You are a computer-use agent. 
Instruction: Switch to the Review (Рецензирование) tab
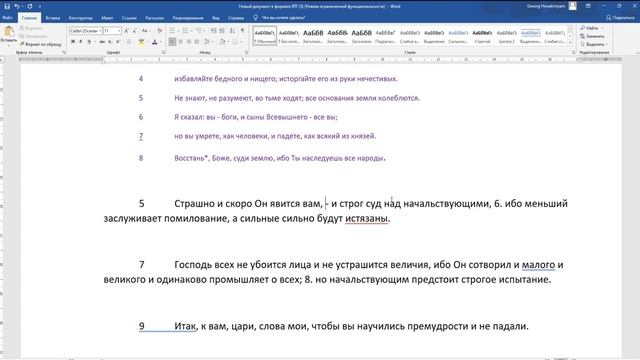[187, 18]
